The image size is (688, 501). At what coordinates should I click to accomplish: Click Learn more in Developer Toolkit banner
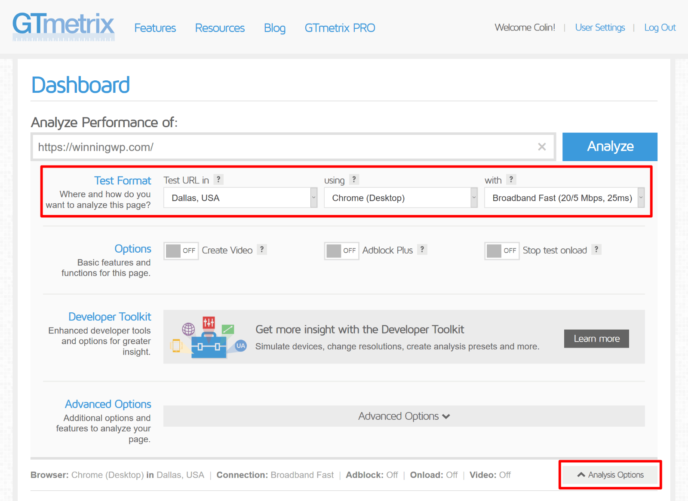[x=596, y=339]
